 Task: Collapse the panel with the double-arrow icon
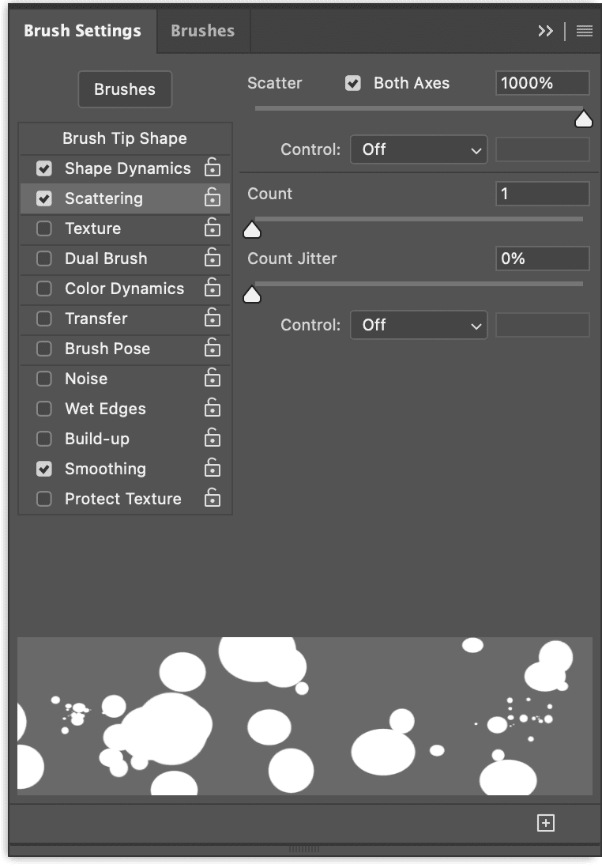546,31
